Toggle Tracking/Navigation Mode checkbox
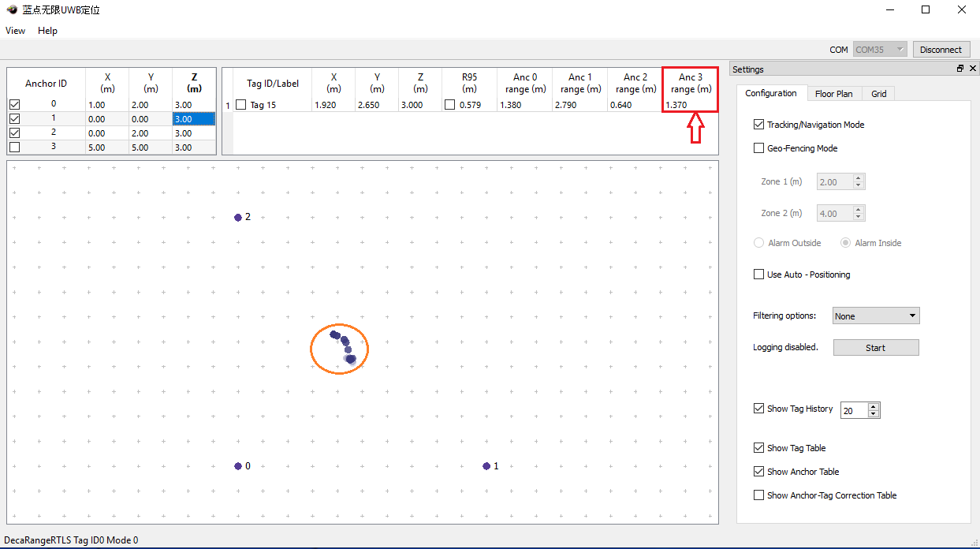Viewport: 980px width, 549px height. click(758, 125)
